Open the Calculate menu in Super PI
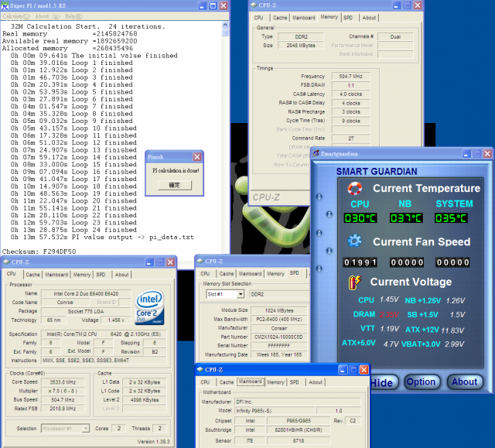This screenshot has height=448, width=495. pos(15,16)
